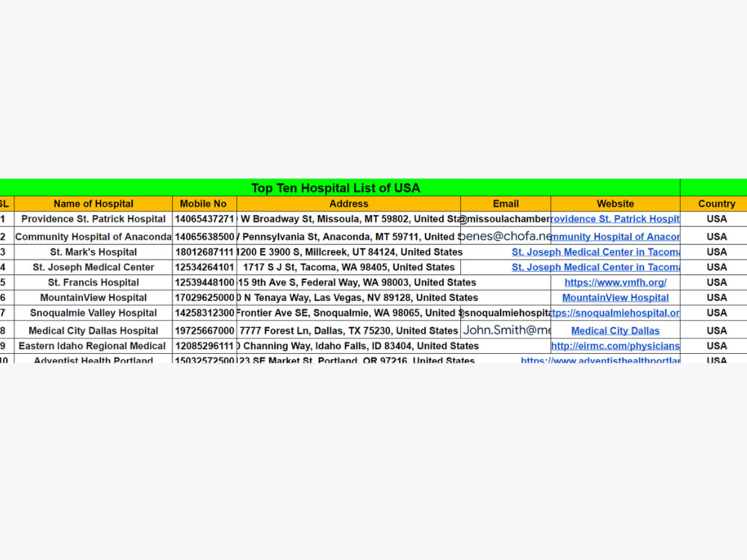Open the snoqualmiehospital.org website link

615,313
